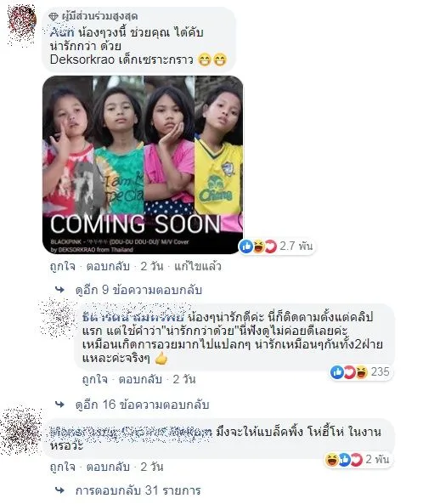Reply to the bottom comment with ตอบกลับ
Image resolution: width=423 pixels, height=504 pixels.
point(108,467)
